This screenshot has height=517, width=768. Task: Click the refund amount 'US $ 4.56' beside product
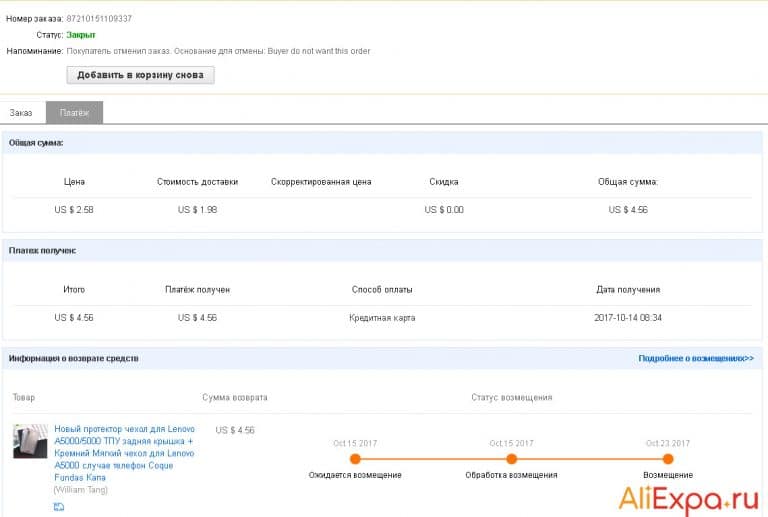[x=235, y=430]
